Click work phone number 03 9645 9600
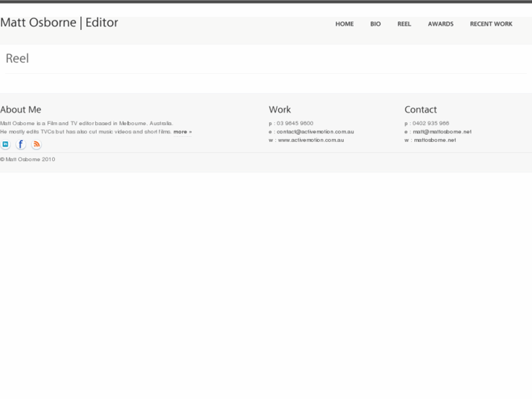The width and height of the screenshot is (532, 399). pos(295,123)
